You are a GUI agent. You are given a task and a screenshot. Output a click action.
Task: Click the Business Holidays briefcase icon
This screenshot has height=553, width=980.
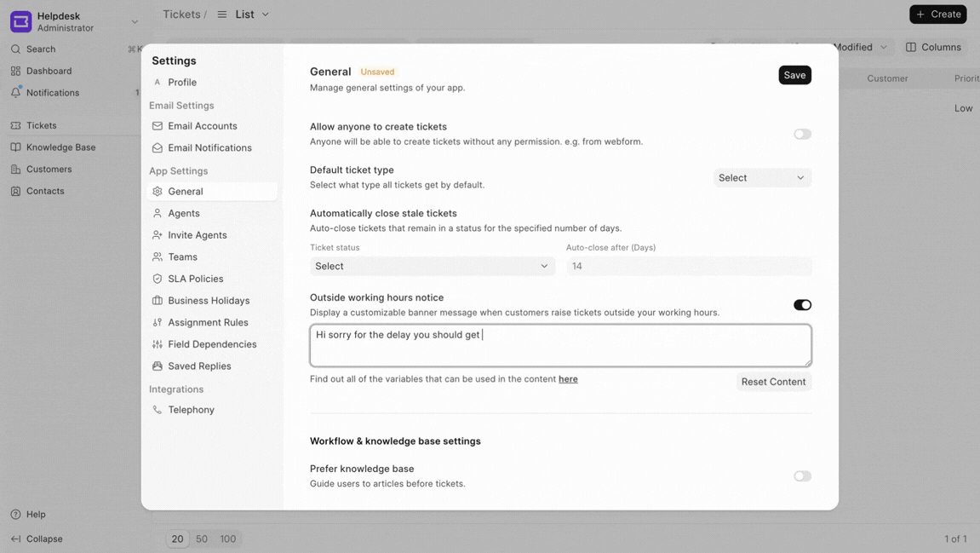tap(158, 301)
